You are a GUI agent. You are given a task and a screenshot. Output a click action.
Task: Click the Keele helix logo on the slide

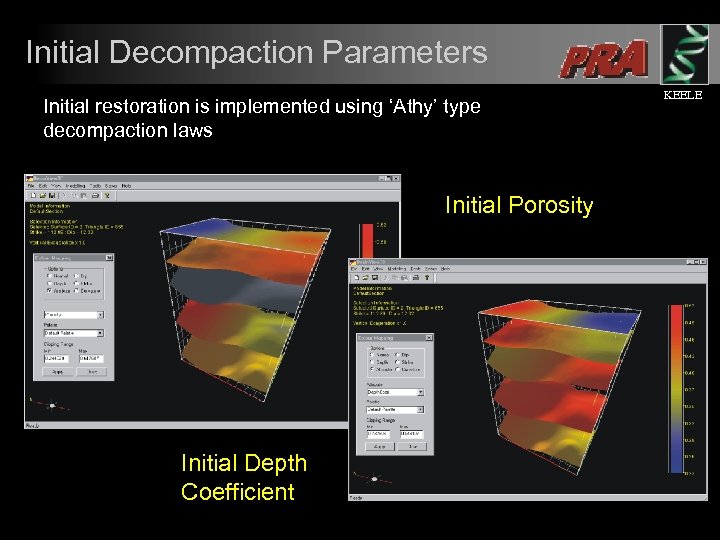click(x=684, y=54)
